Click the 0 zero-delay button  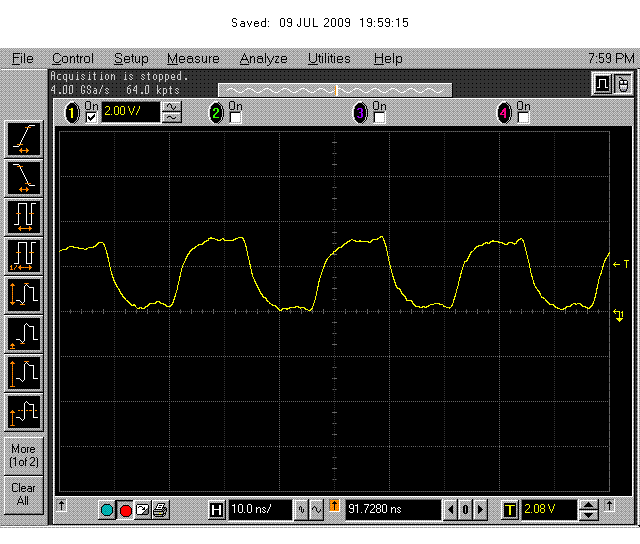(x=465, y=510)
